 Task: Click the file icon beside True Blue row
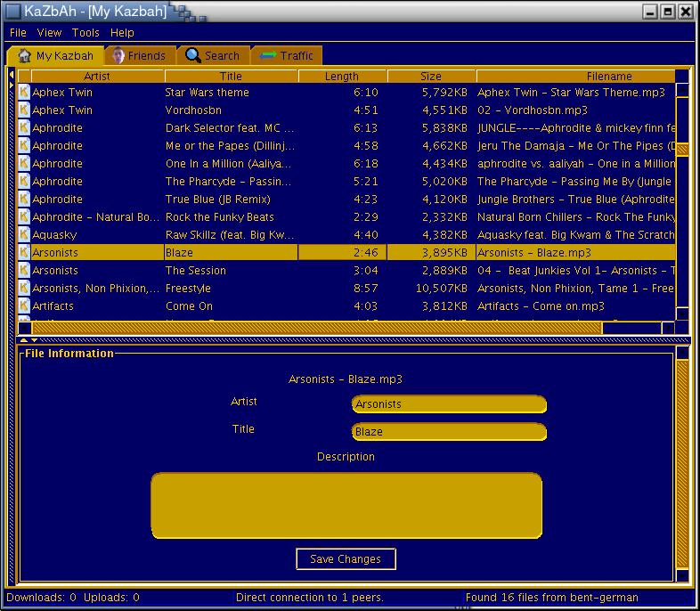click(24, 199)
